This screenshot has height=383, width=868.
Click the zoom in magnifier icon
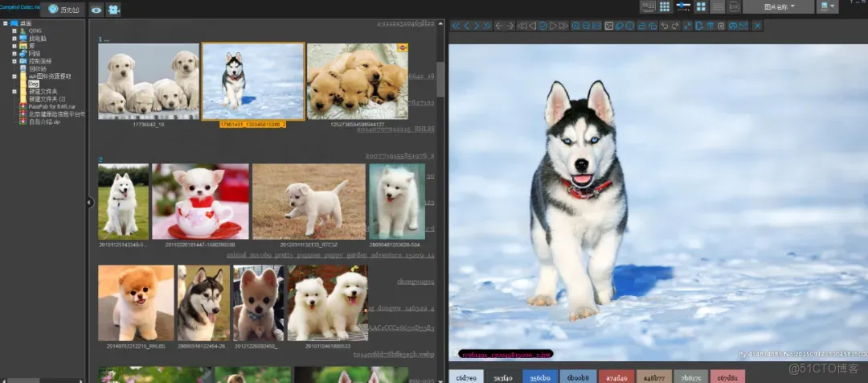[575, 26]
